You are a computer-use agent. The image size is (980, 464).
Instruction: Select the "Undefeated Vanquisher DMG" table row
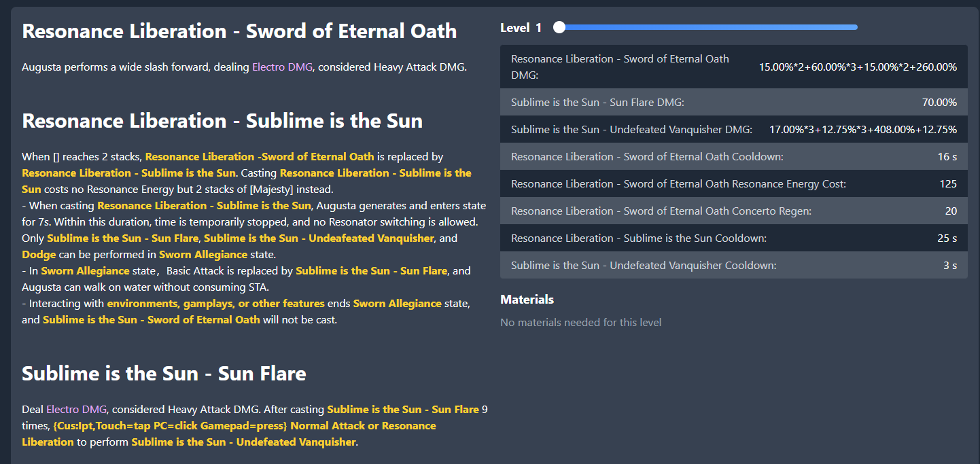tap(733, 130)
